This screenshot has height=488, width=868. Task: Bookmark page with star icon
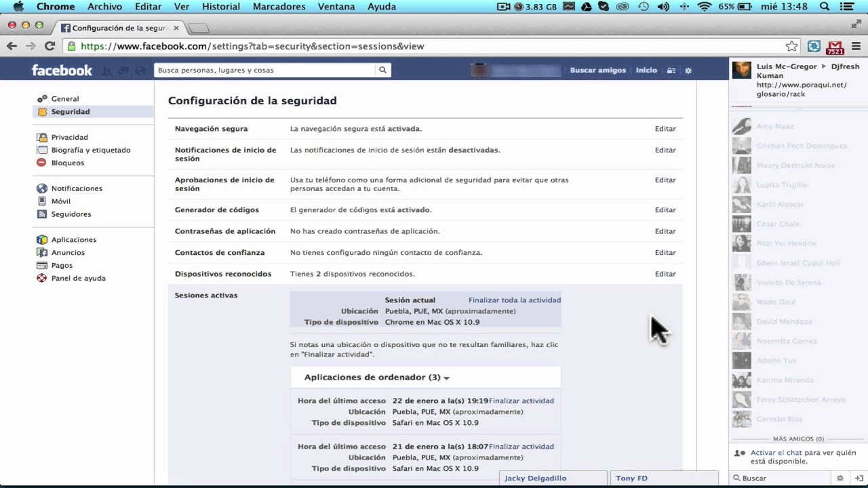[791, 46]
